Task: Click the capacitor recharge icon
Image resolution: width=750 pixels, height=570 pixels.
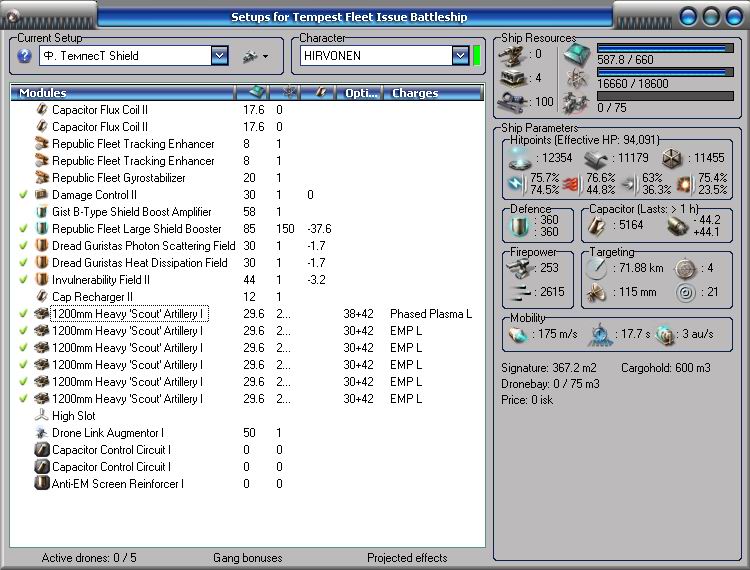Action: (677, 226)
